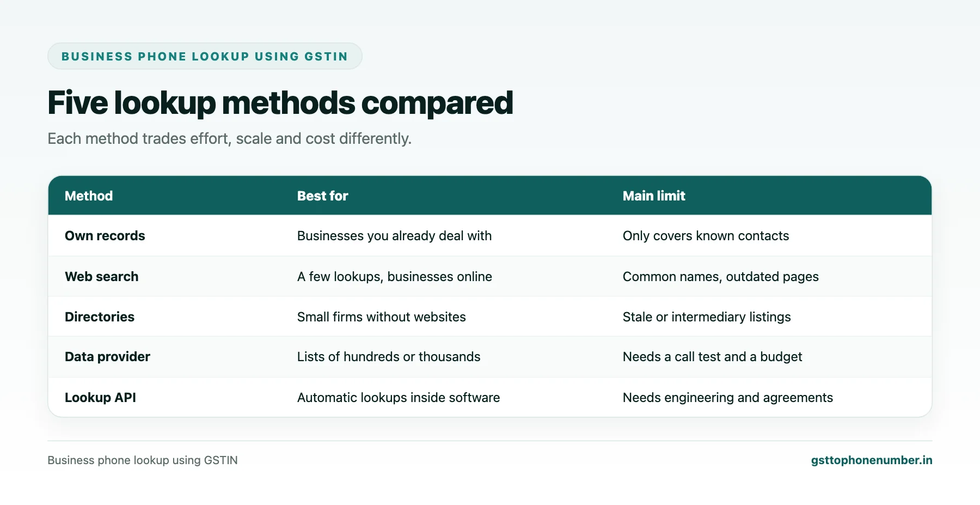Click 'Needs engineering and agreements' cell
This screenshot has height=505, width=980.
(x=727, y=398)
